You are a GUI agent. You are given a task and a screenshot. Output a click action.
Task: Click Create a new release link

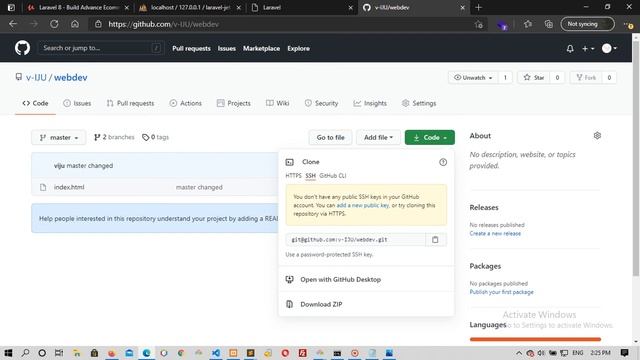495,233
